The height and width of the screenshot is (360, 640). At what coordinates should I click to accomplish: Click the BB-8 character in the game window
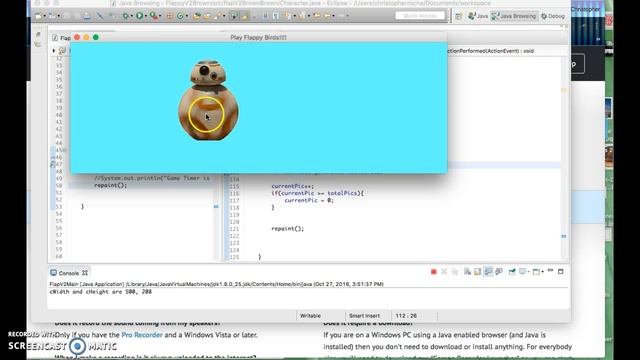click(208, 100)
